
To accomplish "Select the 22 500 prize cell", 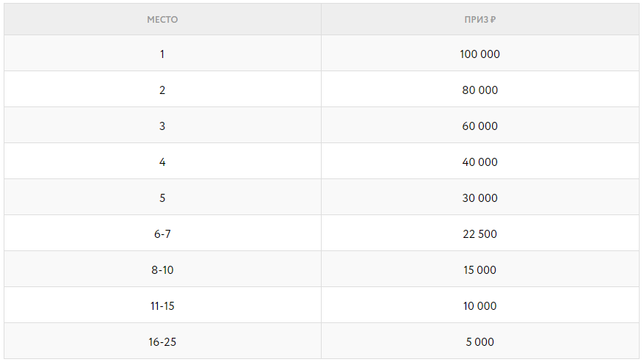I will coord(480,234).
